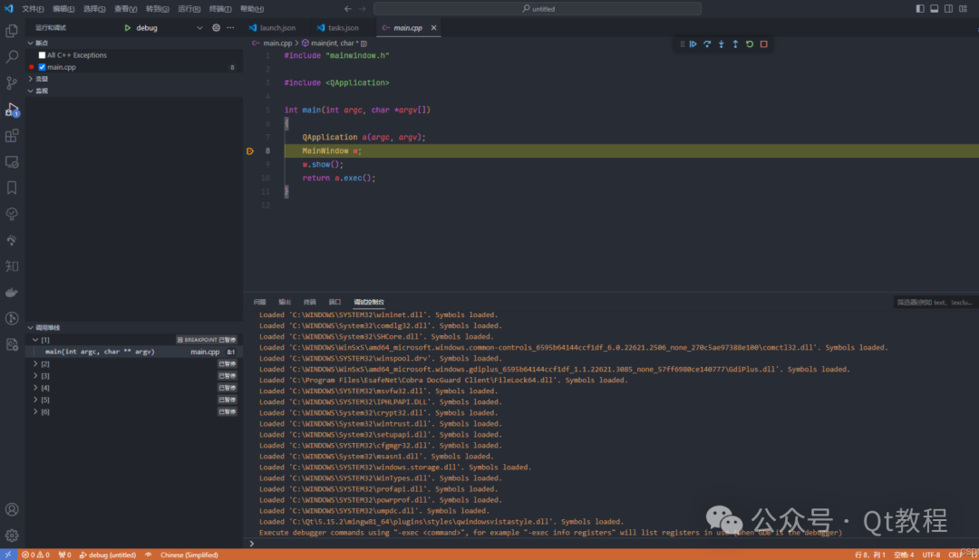The height and width of the screenshot is (560, 979).
Task: Open the Run and Debug view icon
Action: [12, 110]
